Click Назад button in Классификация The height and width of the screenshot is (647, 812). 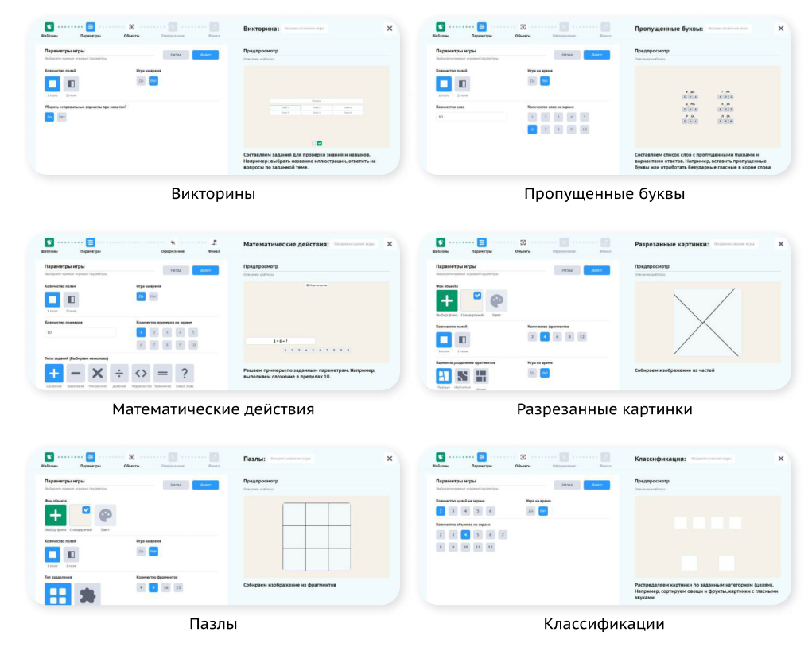[x=568, y=485]
